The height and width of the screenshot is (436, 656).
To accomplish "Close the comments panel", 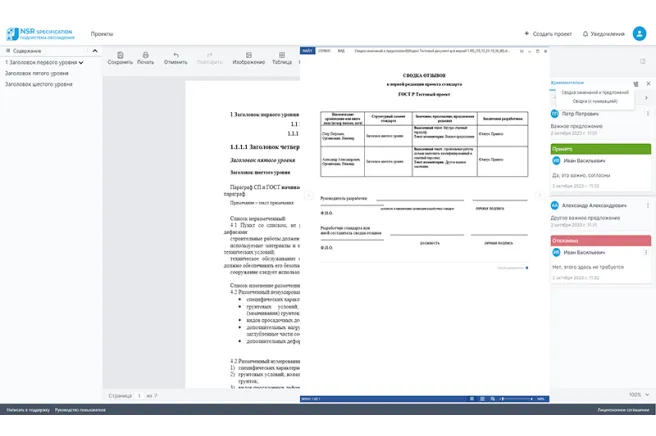I will (648, 84).
